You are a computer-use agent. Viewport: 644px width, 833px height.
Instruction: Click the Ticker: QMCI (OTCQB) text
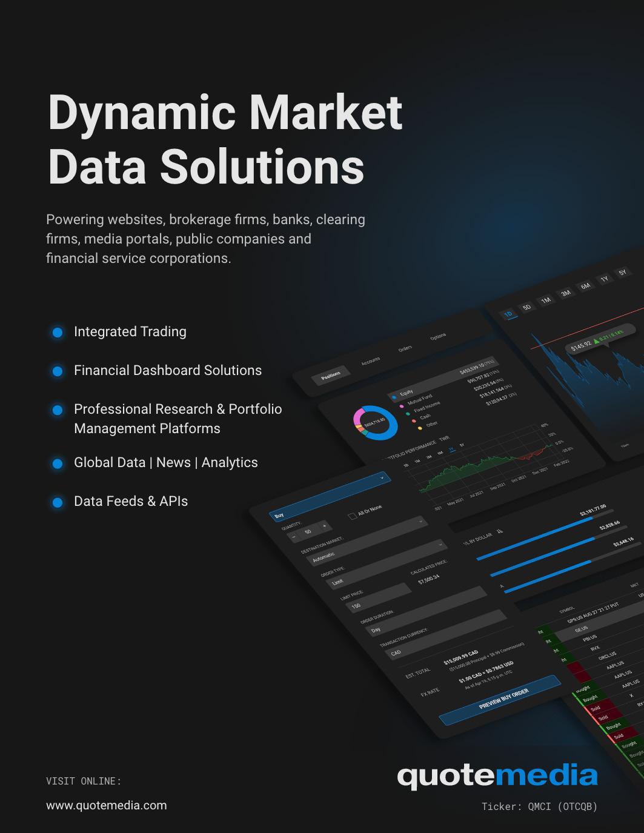click(540, 806)
